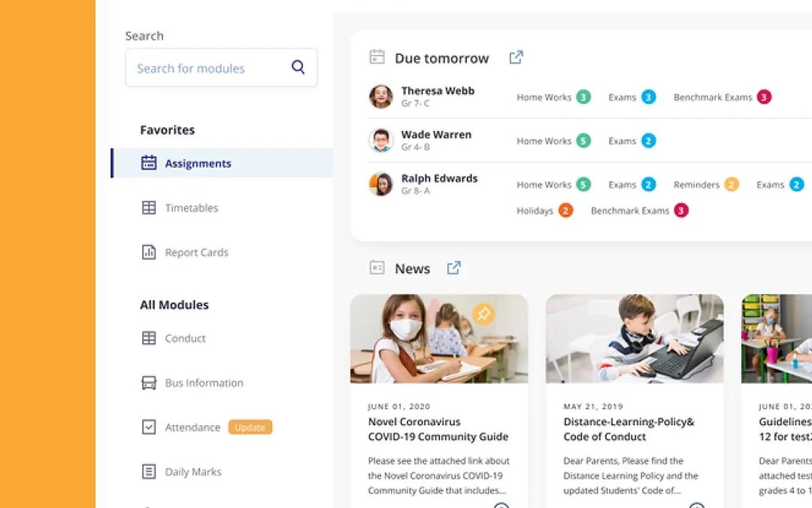Click Ralph Edwards' avatar

pyautogui.click(x=380, y=184)
